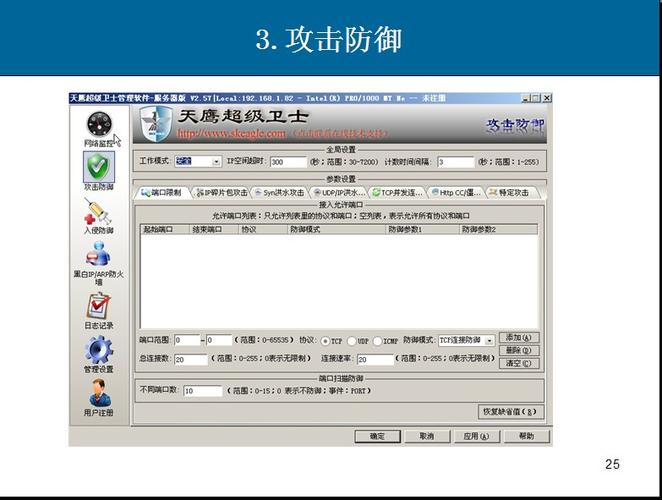Open the 日志记录 clipboard icon
The image size is (662, 500).
[98, 306]
